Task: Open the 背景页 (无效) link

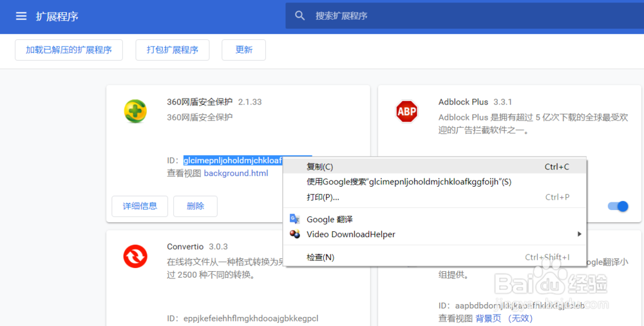Action: click(504, 318)
